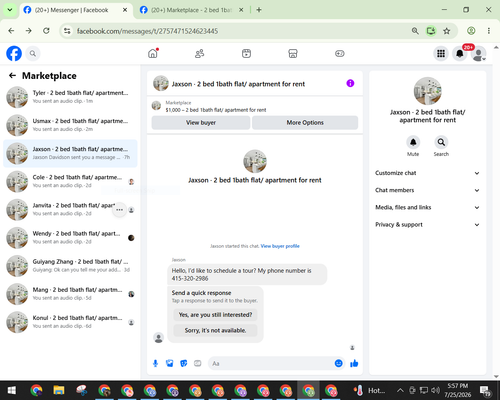Expand Media, files and links section
The height and width of the screenshot is (400, 500).
pyautogui.click(x=427, y=207)
